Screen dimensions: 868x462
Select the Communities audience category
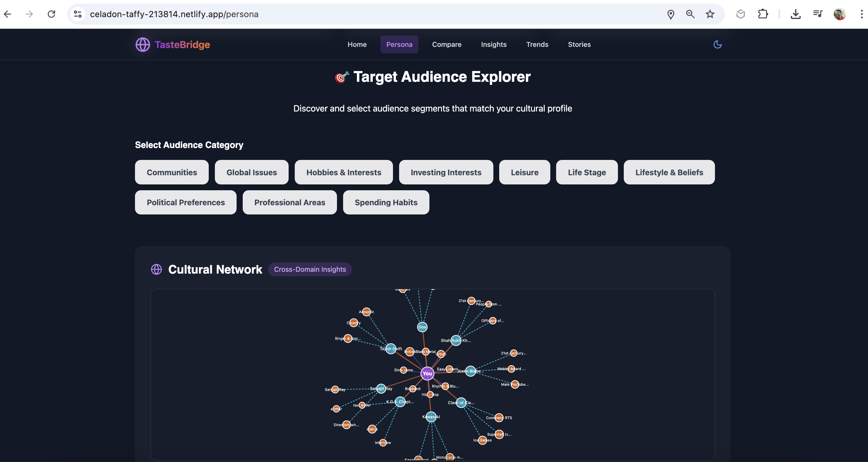click(171, 172)
